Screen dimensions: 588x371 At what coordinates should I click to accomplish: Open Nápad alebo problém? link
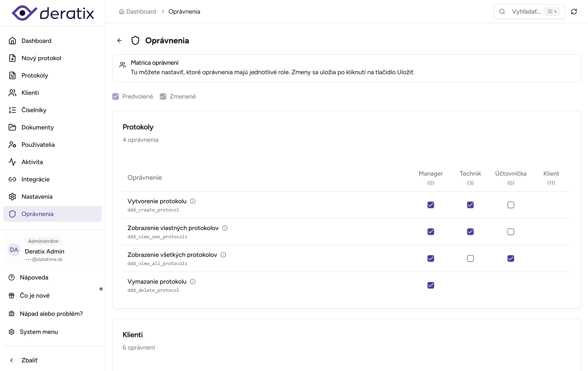coord(51,313)
